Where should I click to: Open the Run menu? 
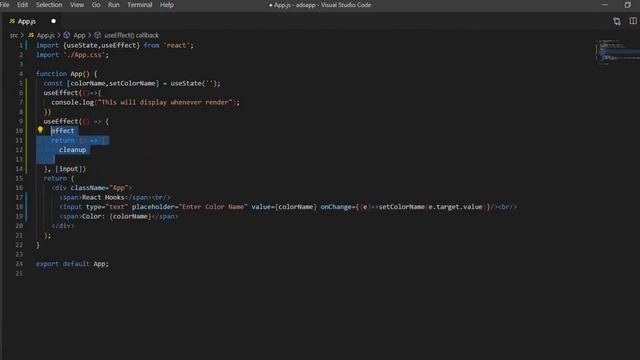[x=113, y=5]
